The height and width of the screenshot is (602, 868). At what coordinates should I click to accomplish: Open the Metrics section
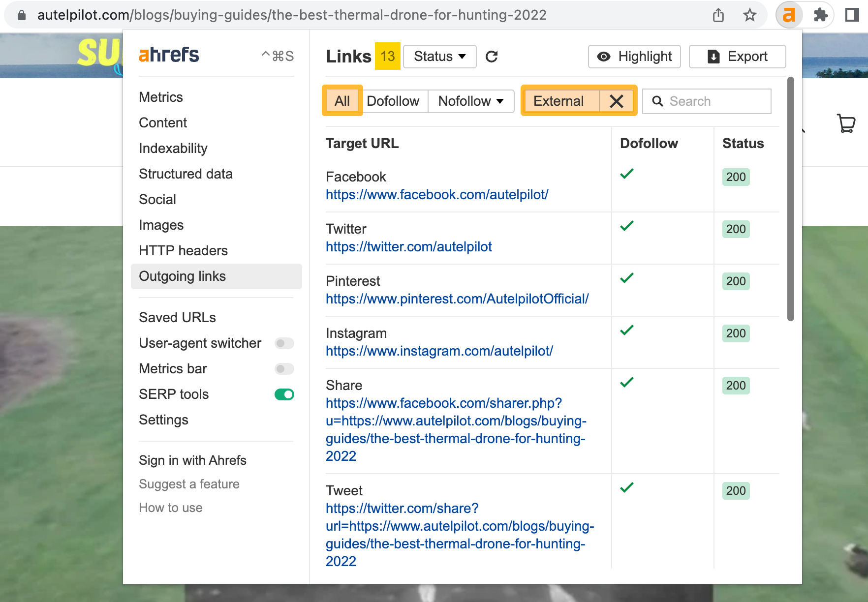click(x=161, y=97)
